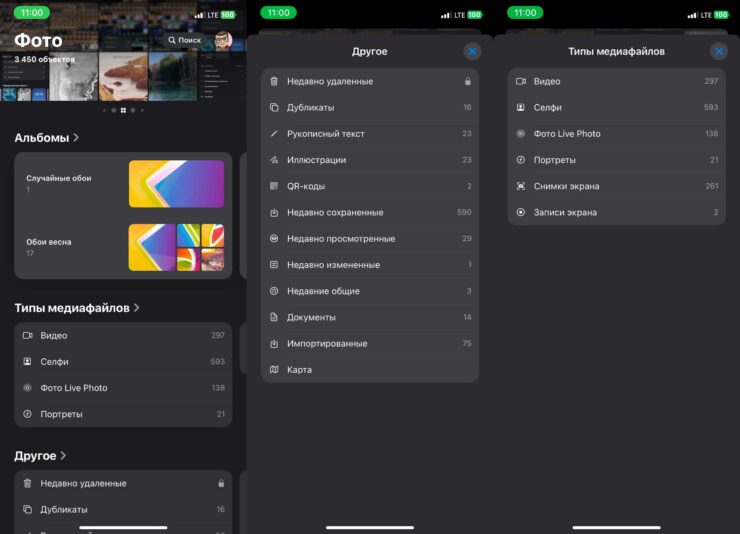This screenshot has width=740, height=534.
Task: Select the Недавно сохраненные row
Action: (370, 212)
